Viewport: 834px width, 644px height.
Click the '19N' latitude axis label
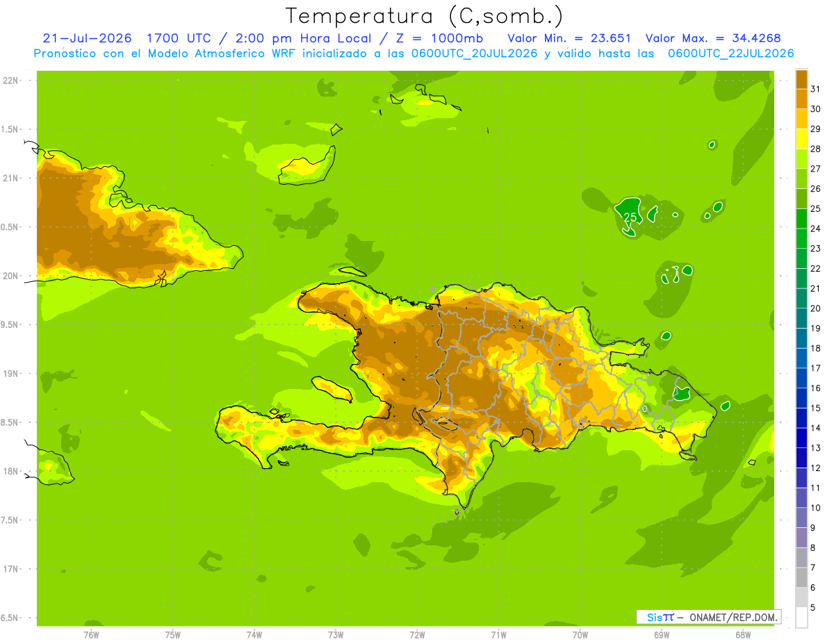coord(10,374)
